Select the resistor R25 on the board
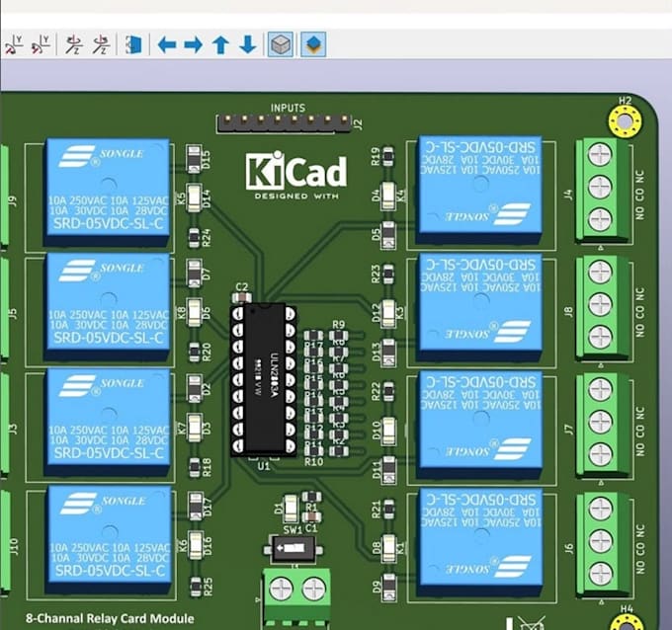672x630 pixels. coord(196,587)
